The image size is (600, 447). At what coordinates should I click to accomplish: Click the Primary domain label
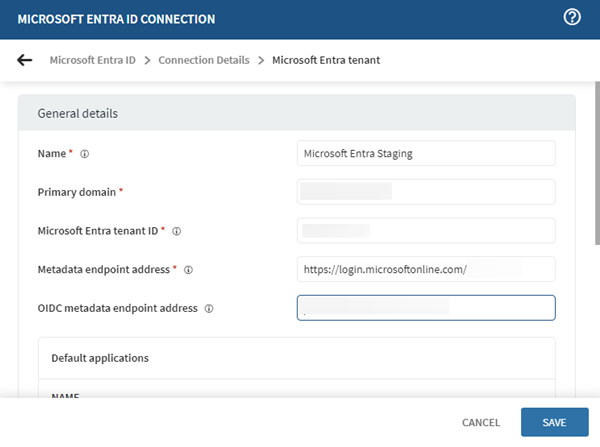click(77, 192)
